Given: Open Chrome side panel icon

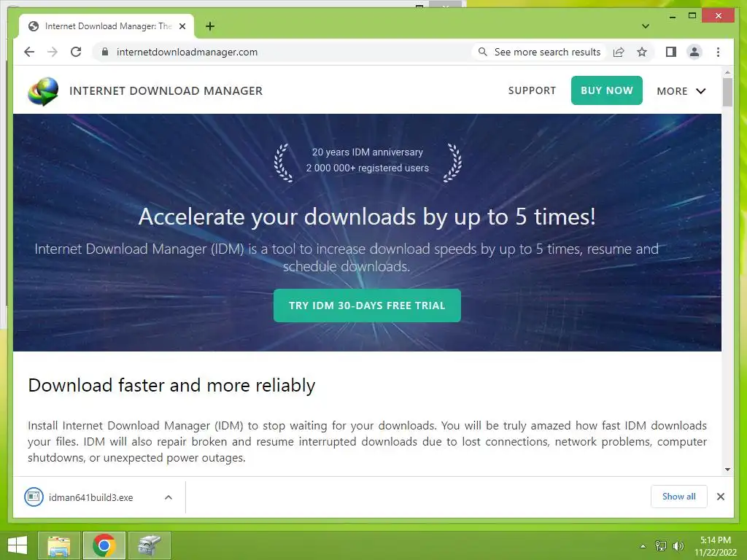Looking at the screenshot, I should point(671,52).
